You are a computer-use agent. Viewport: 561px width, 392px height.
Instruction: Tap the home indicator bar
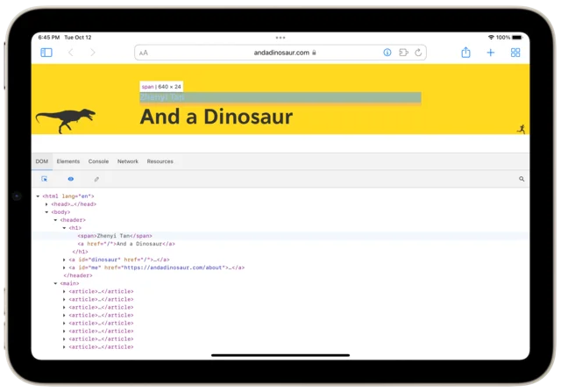280,355
